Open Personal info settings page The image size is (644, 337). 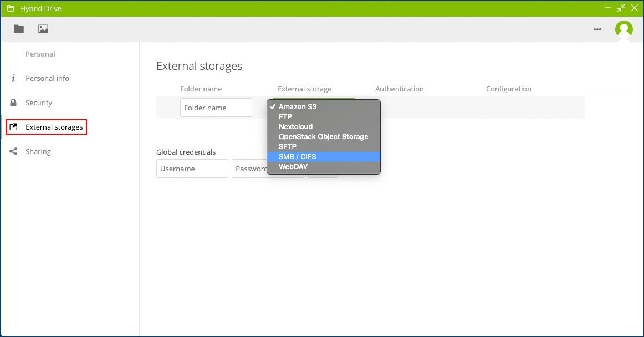pyautogui.click(x=47, y=78)
